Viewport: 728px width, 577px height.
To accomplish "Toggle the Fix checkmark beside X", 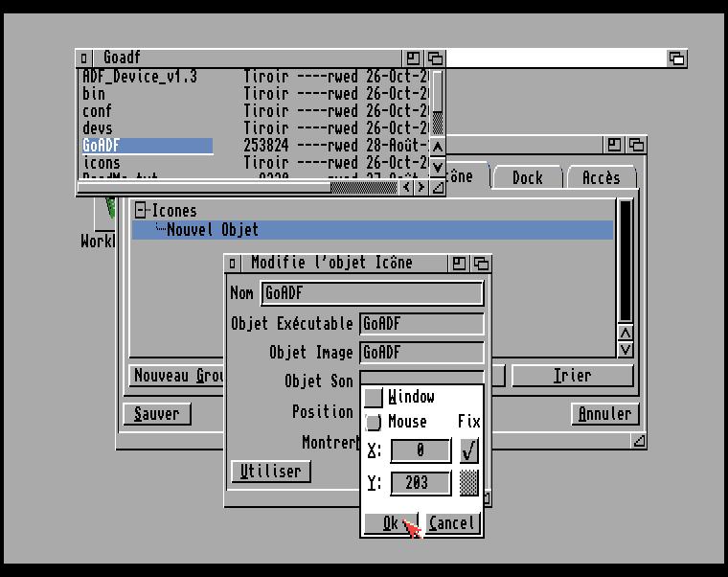I will click(468, 450).
